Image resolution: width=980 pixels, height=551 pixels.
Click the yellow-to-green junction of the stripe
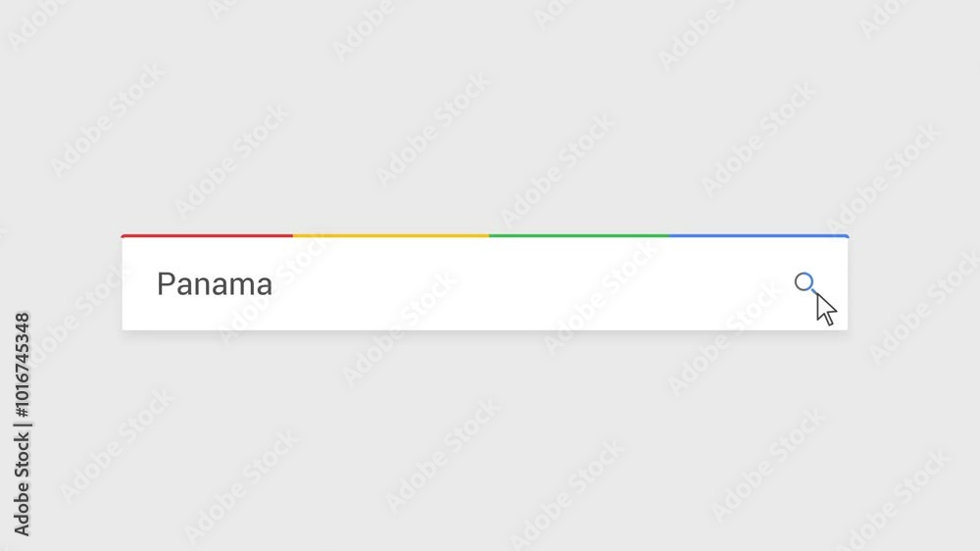click(x=489, y=235)
